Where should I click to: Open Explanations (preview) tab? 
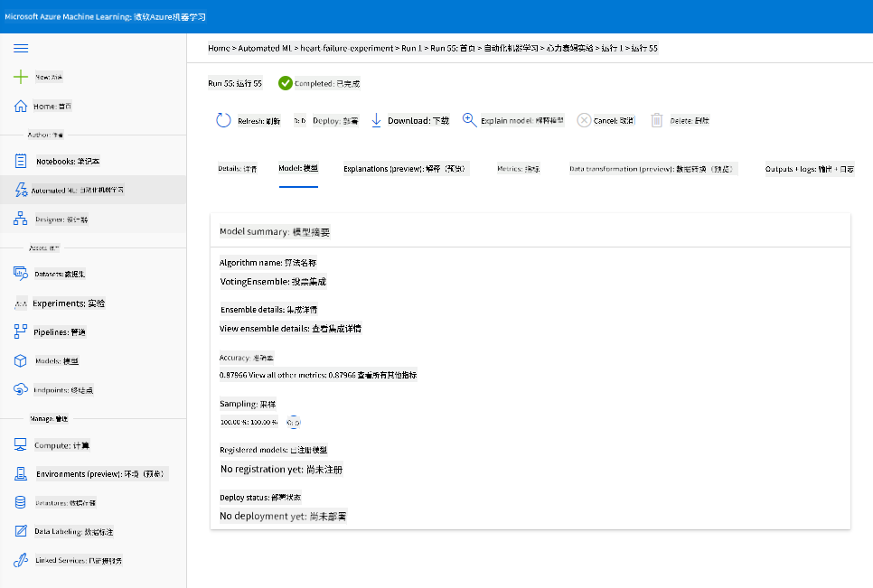point(405,169)
